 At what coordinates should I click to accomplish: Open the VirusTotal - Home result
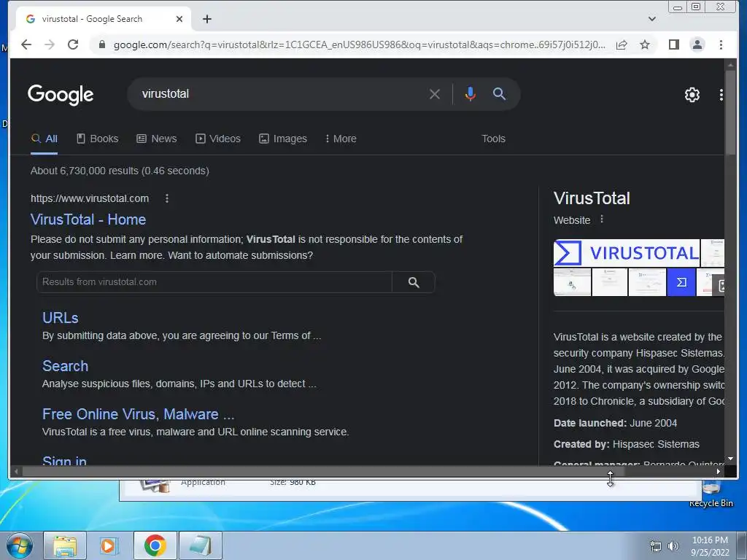[x=88, y=219]
